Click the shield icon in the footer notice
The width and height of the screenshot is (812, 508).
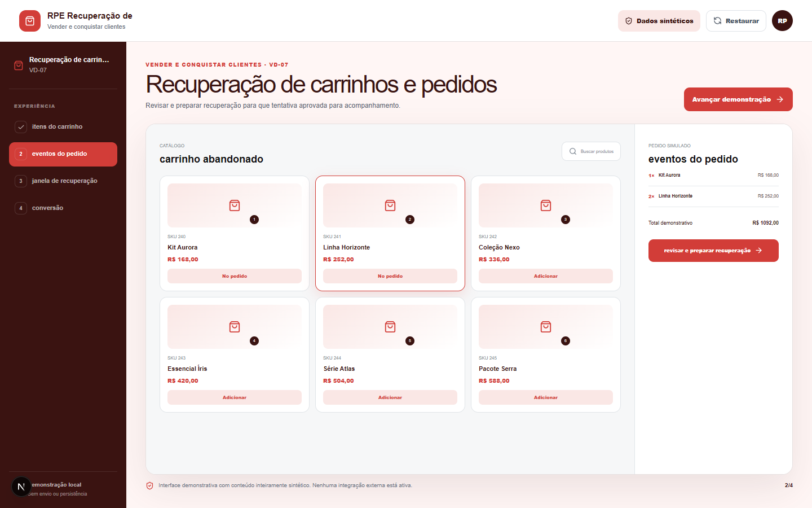tap(150, 485)
